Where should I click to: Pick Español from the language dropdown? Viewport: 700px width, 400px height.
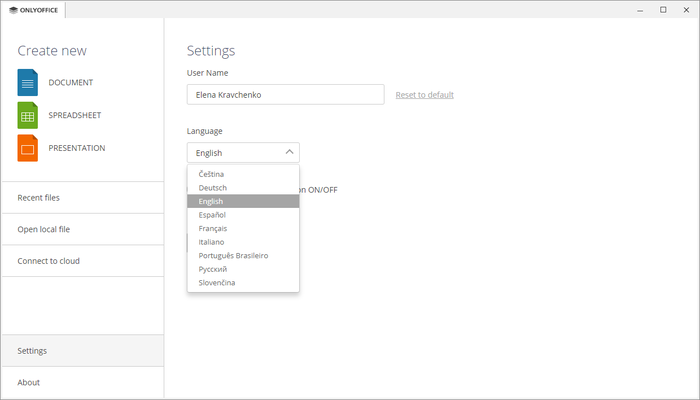[212, 215]
